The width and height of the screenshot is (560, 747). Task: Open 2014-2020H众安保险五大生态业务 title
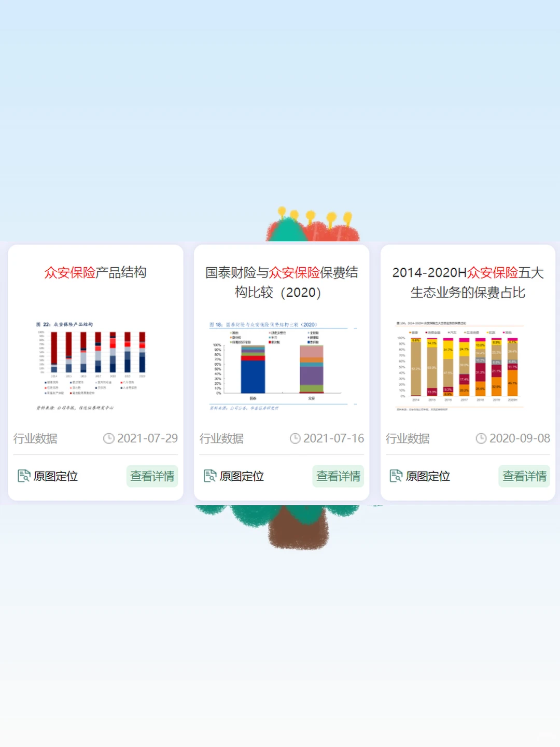468,282
